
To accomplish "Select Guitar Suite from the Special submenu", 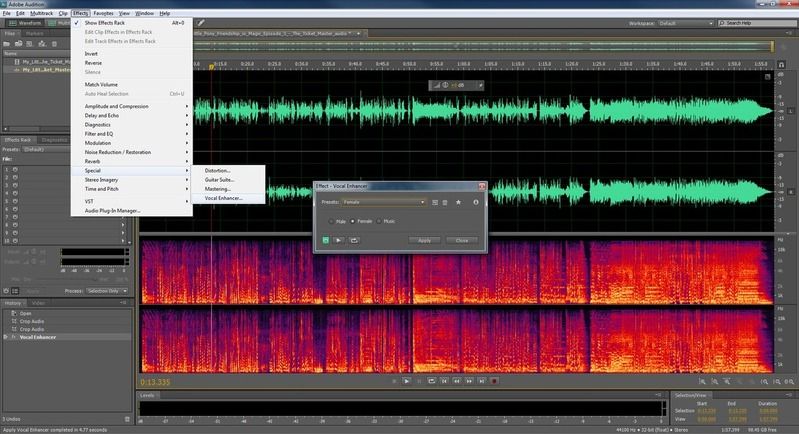I will (x=228, y=180).
